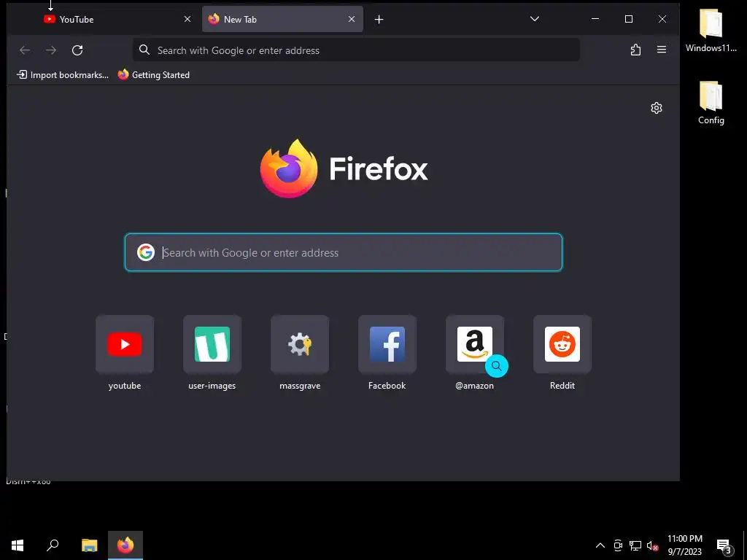The height and width of the screenshot is (560, 747).
Task: Open the notification center icon
Action: pos(724,546)
